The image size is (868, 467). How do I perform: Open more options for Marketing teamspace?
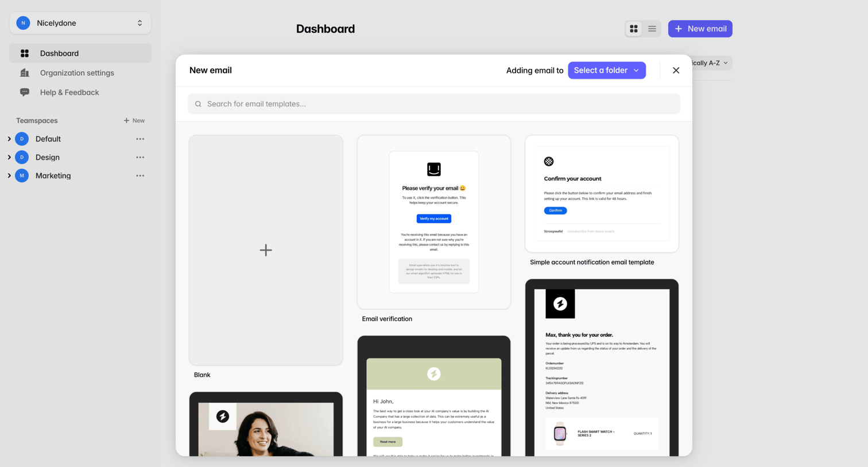(140, 176)
